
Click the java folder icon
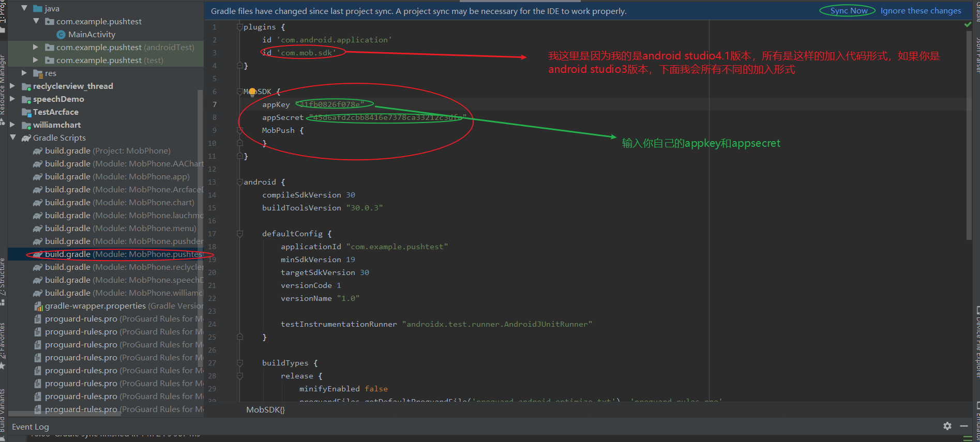tap(38, 9)
